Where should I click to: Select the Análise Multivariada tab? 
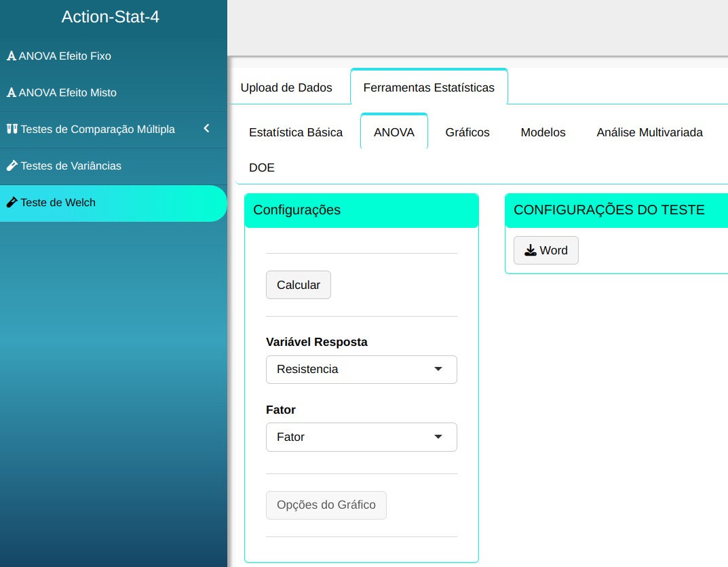649,132
